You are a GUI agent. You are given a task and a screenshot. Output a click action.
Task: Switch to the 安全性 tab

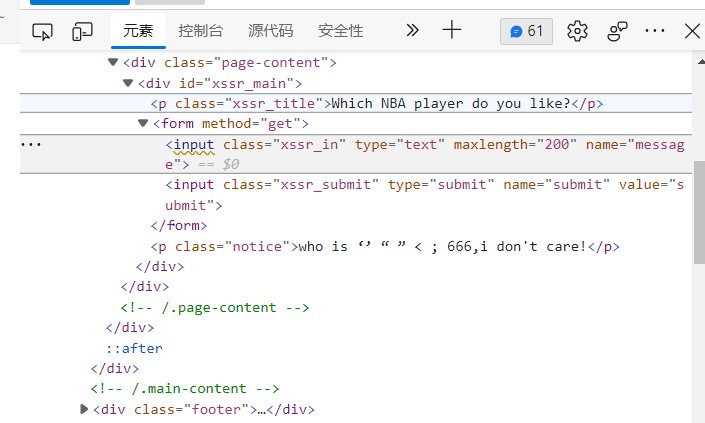[341, 31]
